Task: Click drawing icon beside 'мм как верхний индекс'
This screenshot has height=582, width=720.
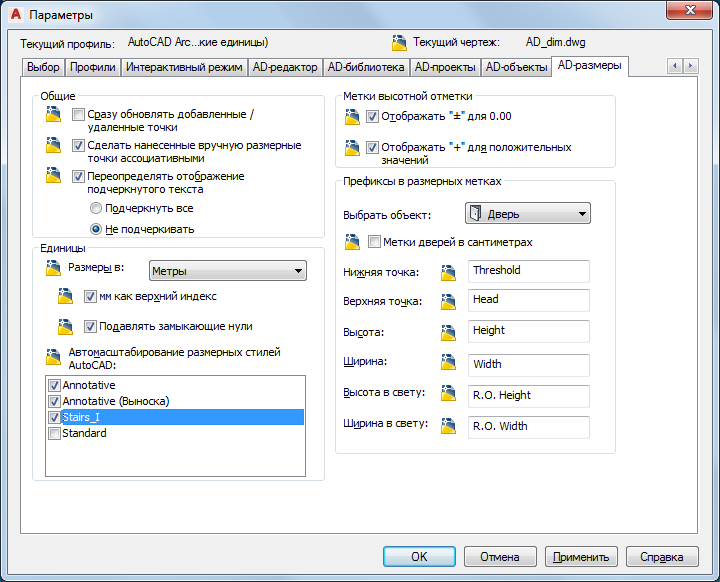Action: click(x=65, y=296)
